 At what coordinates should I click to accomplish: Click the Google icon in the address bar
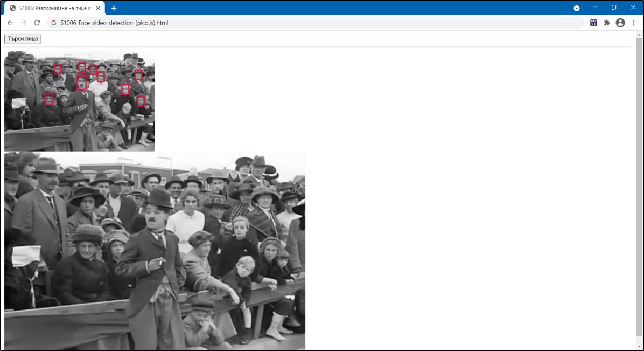pos(54,23)
